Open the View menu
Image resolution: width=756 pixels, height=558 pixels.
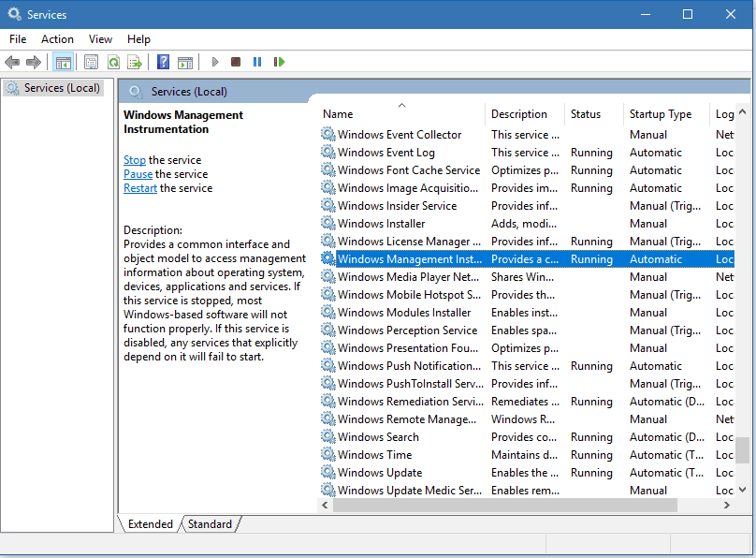coord(100,39)
